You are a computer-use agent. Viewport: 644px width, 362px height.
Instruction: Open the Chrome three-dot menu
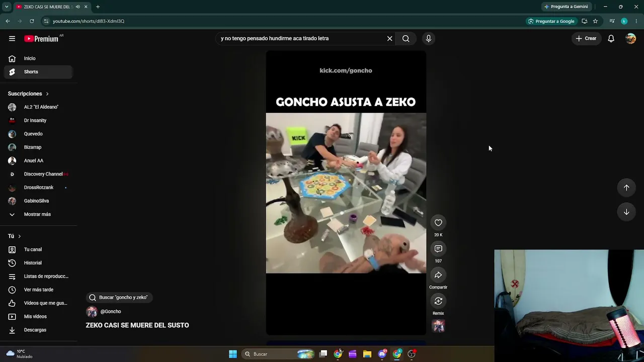[x=636, y=21]
